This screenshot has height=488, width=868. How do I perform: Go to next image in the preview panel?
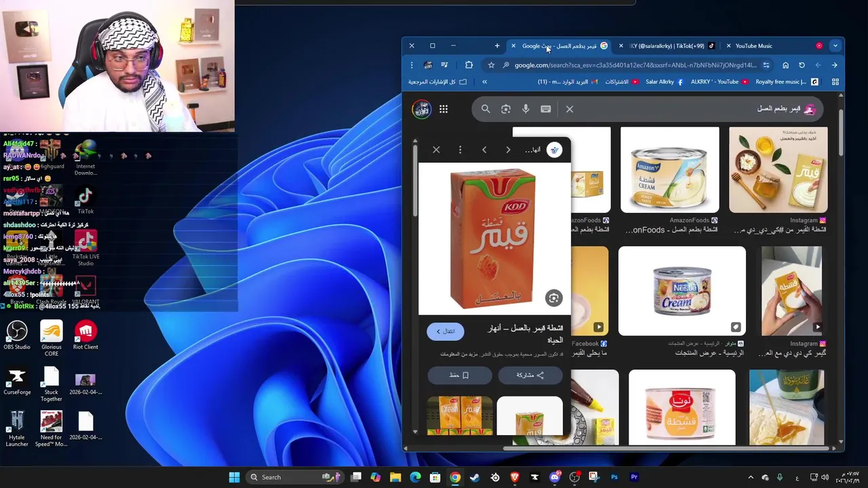508,150
